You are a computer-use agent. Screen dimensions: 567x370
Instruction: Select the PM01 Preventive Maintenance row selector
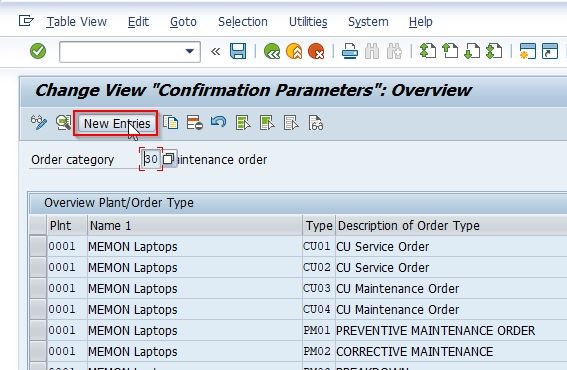click(38, 331)
